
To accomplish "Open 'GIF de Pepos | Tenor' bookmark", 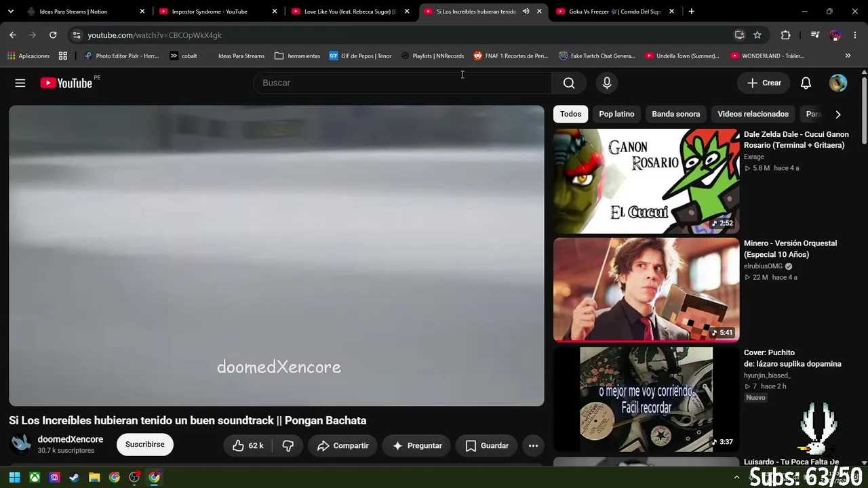I will (360, 56).
